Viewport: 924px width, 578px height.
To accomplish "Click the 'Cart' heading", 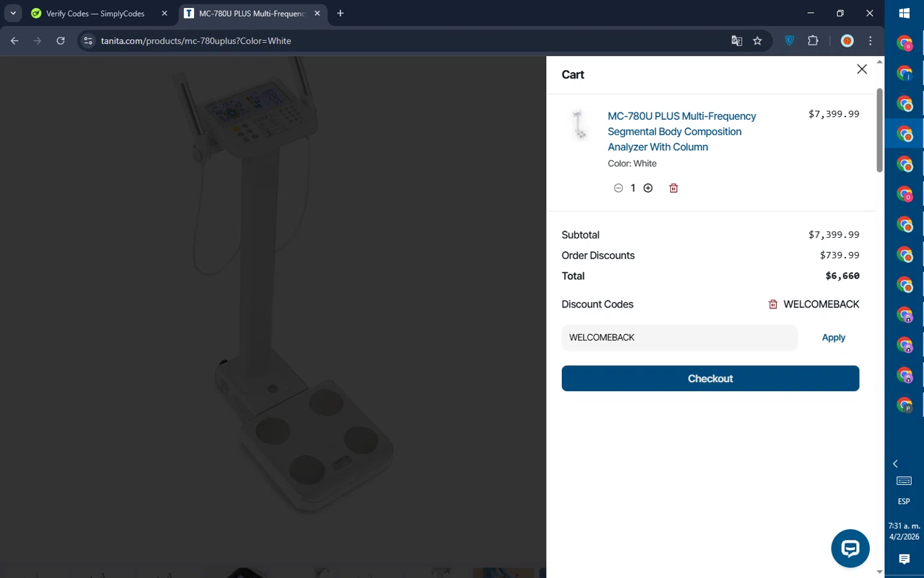I will [573, 75].
